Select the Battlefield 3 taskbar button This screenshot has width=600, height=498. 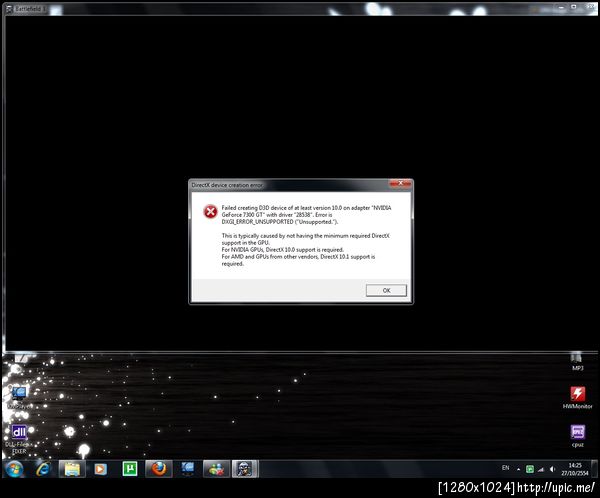click(245, 469)
